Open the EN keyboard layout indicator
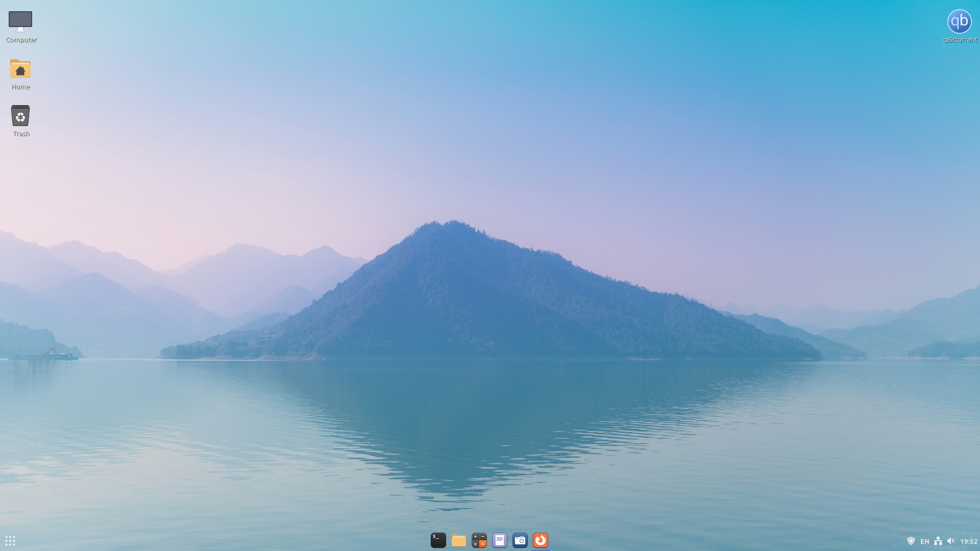 924,541
